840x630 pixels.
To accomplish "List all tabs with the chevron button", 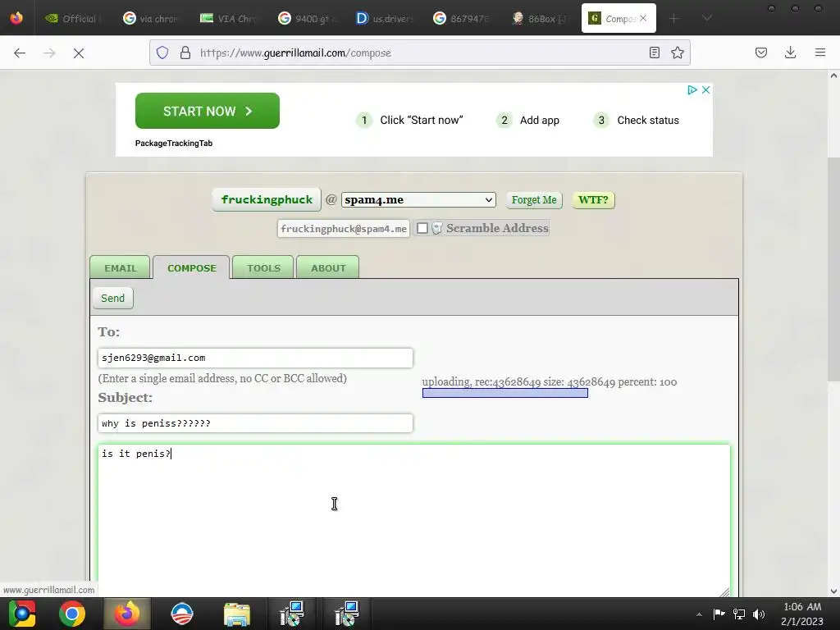I will point(707,18).
